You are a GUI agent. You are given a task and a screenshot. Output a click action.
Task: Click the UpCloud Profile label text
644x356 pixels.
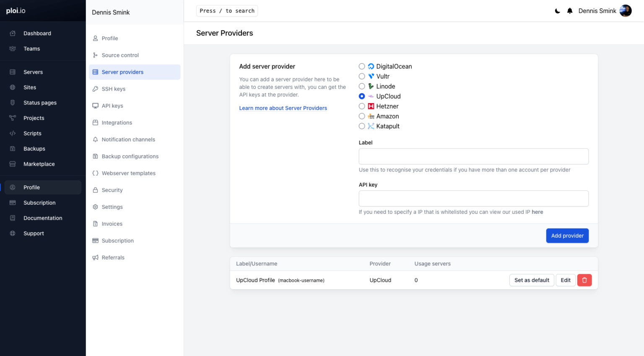pyautogui.click(x=255, y=280)
